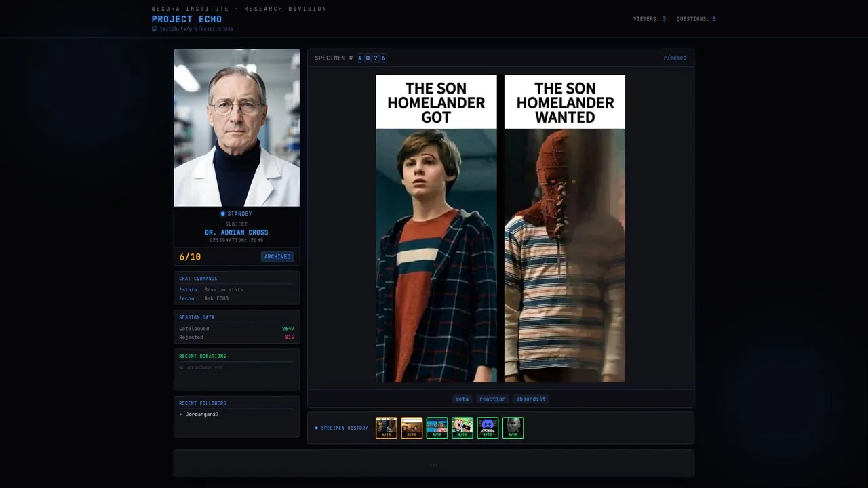Click the ARCHIVED badge button
868x488 pixels.
pos(277,257)
